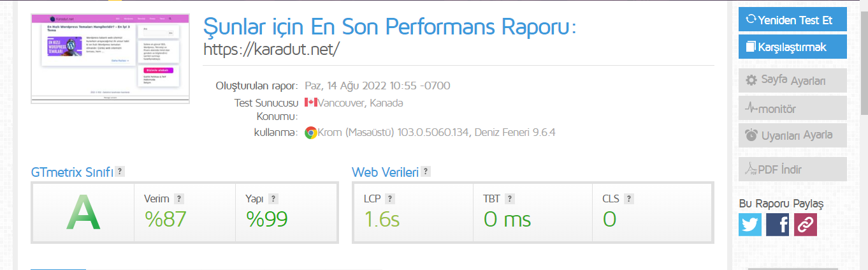The height and width of the screenshot is (270, 868).
Task: Click the Yeniden Test Et button
Action: 793,20
